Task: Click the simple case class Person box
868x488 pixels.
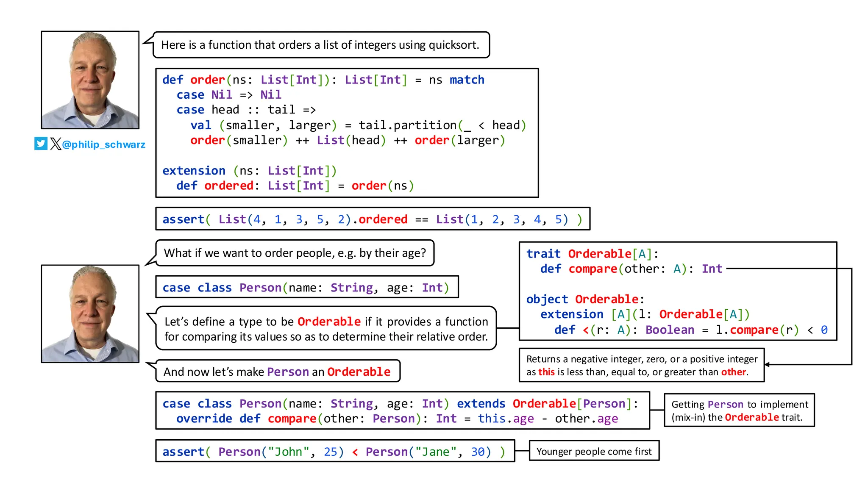Action: (x=306, y=287)
